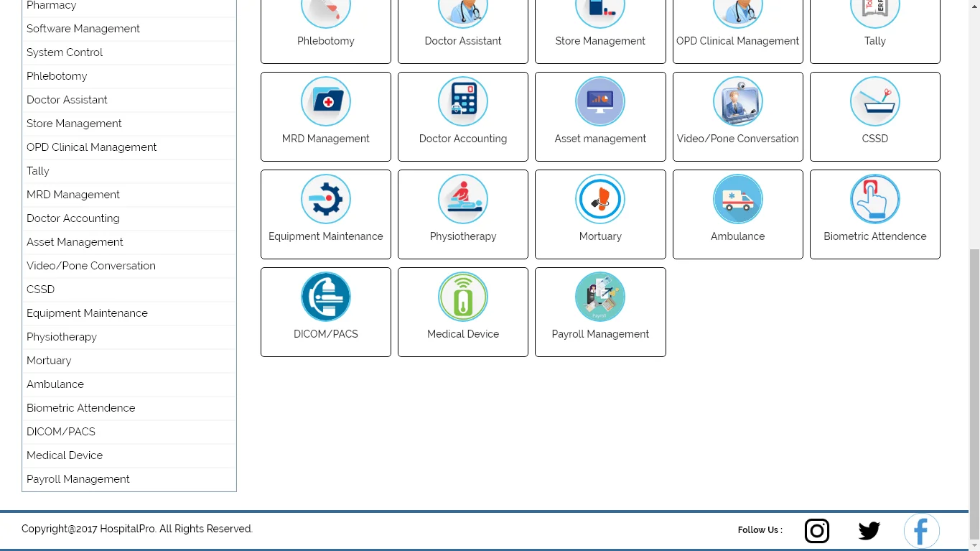Select the Asset management monitor icon

pyautogui.click(x=600, y=101)
